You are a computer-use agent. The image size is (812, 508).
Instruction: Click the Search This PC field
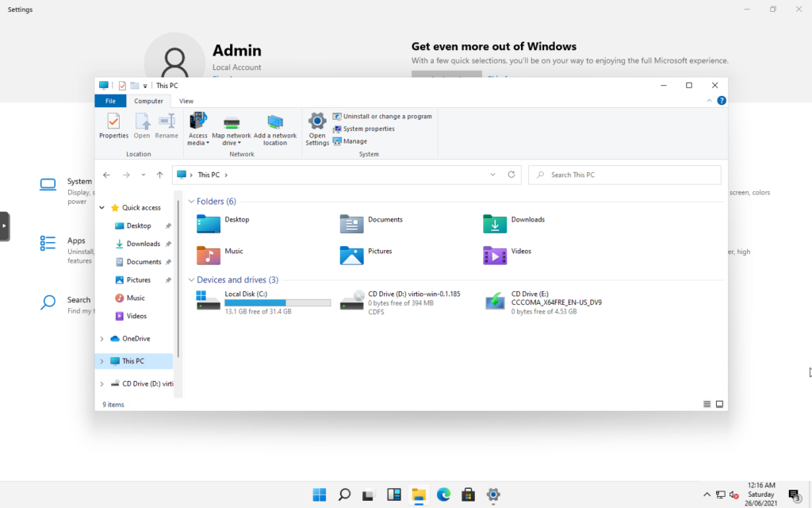point(625,175)
